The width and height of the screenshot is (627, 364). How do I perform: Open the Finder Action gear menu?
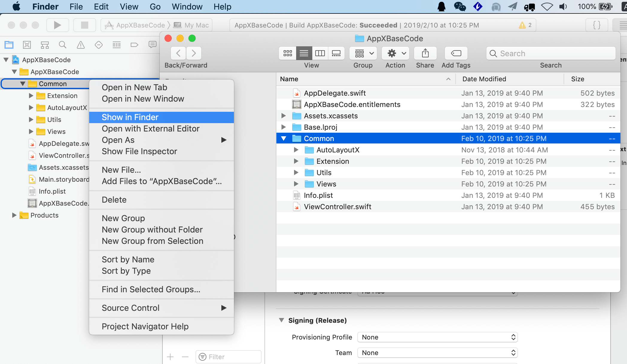tap(395, 53)
